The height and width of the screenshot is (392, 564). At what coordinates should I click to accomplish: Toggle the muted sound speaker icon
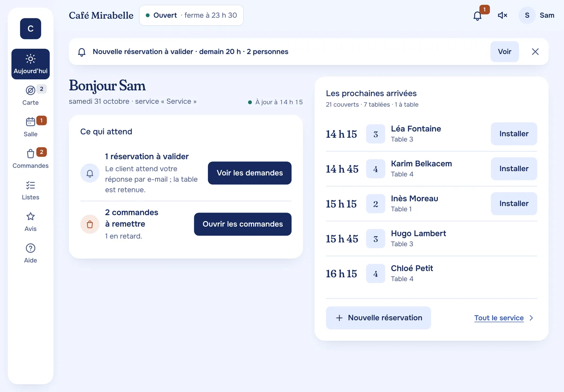click(x=502, y=16)
